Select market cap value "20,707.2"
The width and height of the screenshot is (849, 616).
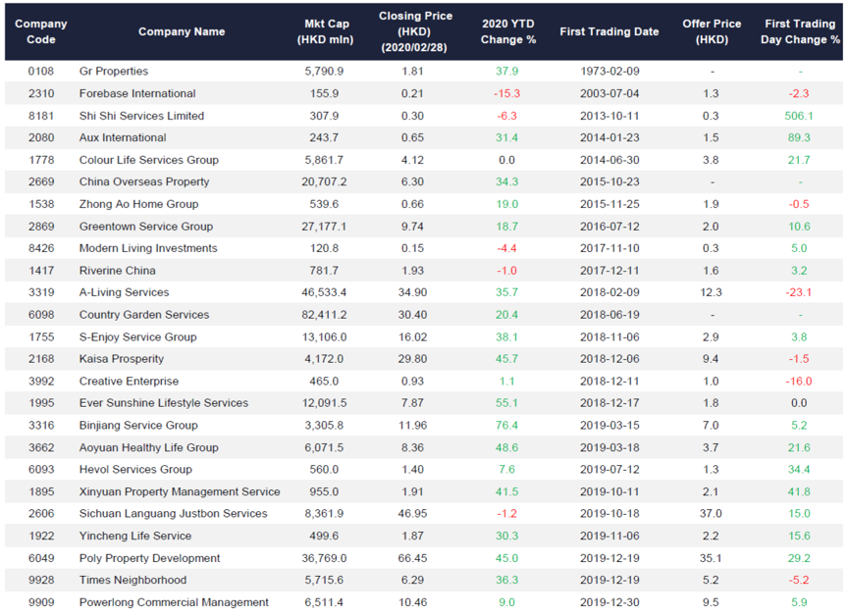coord(324,181)
